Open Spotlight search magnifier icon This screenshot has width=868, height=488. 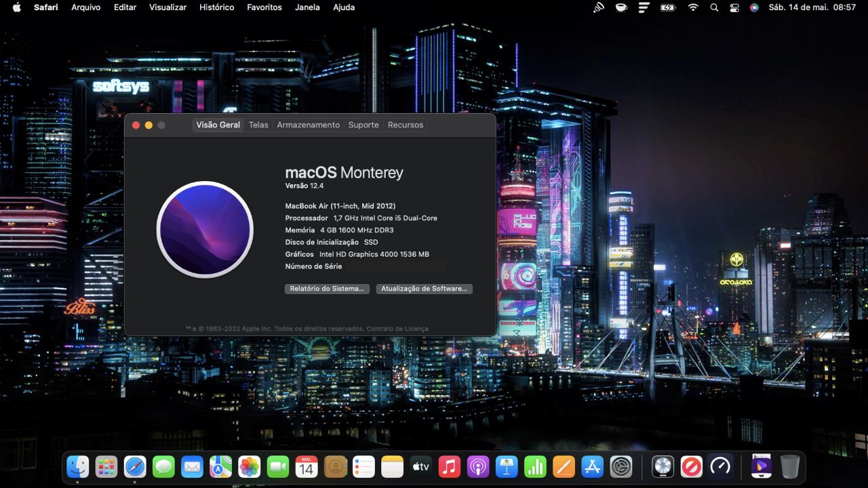click(714, 7)
